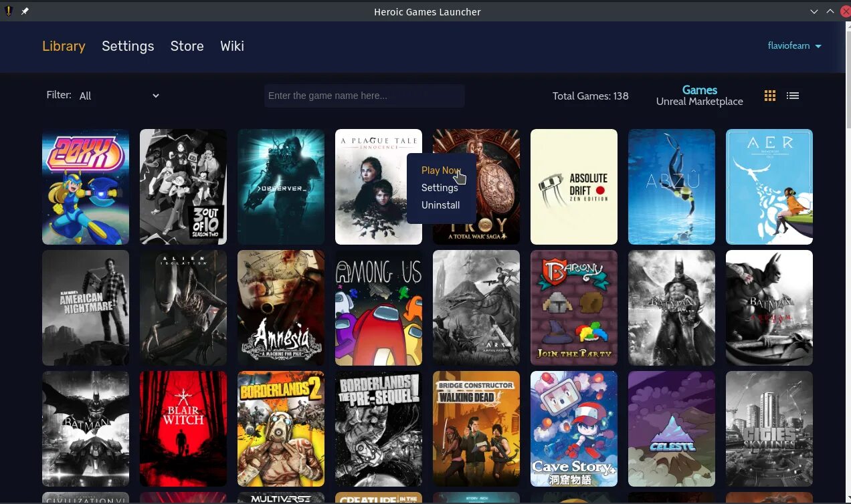The height and width of the screenshot is (504, 851).
Task: Open Alien Isolation game cover
Action: 183,307
